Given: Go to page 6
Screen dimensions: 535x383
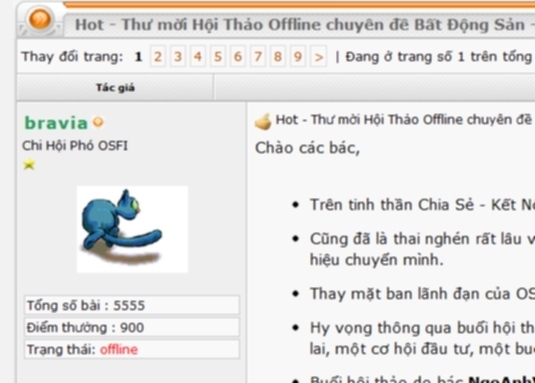Looking at the screenshot, I should pyautogui.click(x=238, y=56).
